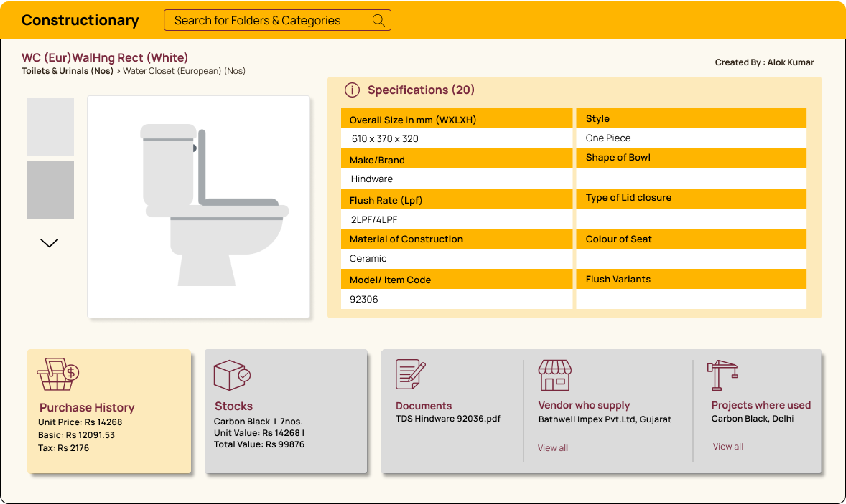
Task: Click the Documents notepad icon
Action: [411, 374]
